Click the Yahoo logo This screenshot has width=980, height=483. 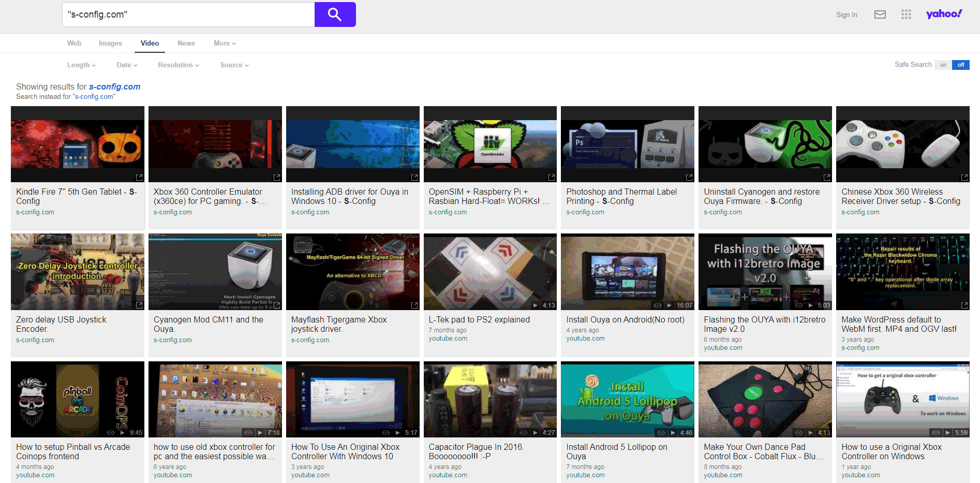click(x=944, y=14)
